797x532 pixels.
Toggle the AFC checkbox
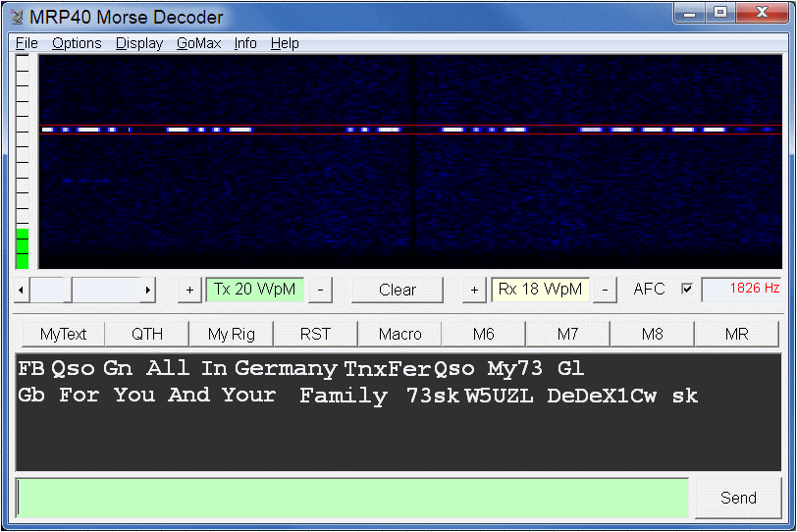coord(687,290)
